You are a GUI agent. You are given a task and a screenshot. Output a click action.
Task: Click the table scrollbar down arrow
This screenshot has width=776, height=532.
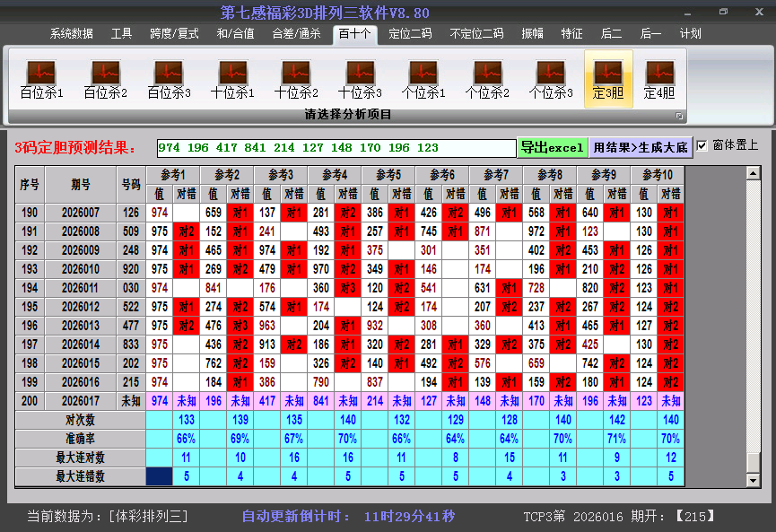pyautogui.click(x=753, y=480)
